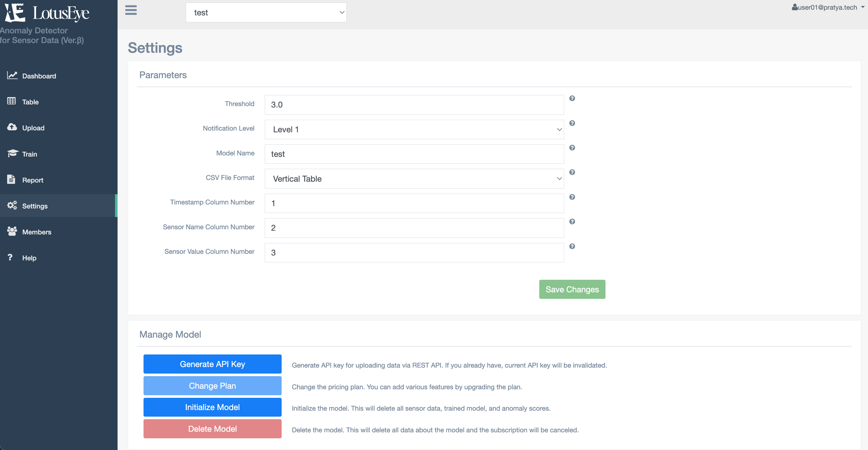The image size is (868, 450).
Task: Click Save Changes button
Action: point(572,289)
